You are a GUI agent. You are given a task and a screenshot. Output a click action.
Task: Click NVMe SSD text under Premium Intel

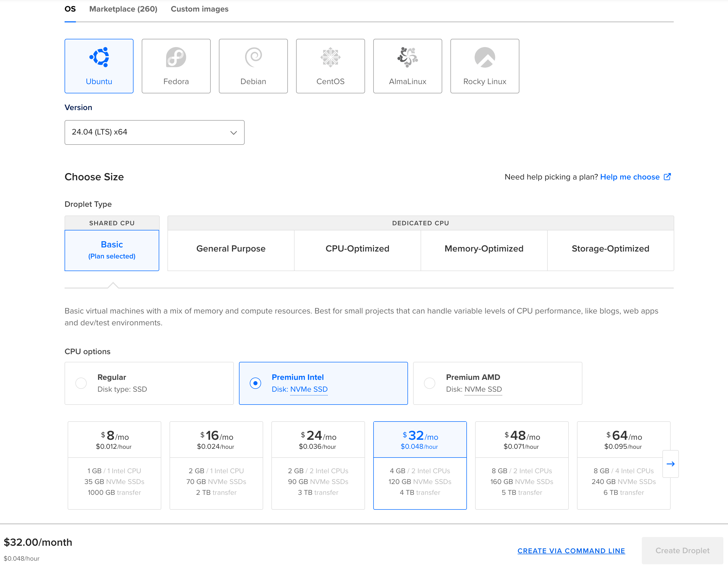coord(309,389)
